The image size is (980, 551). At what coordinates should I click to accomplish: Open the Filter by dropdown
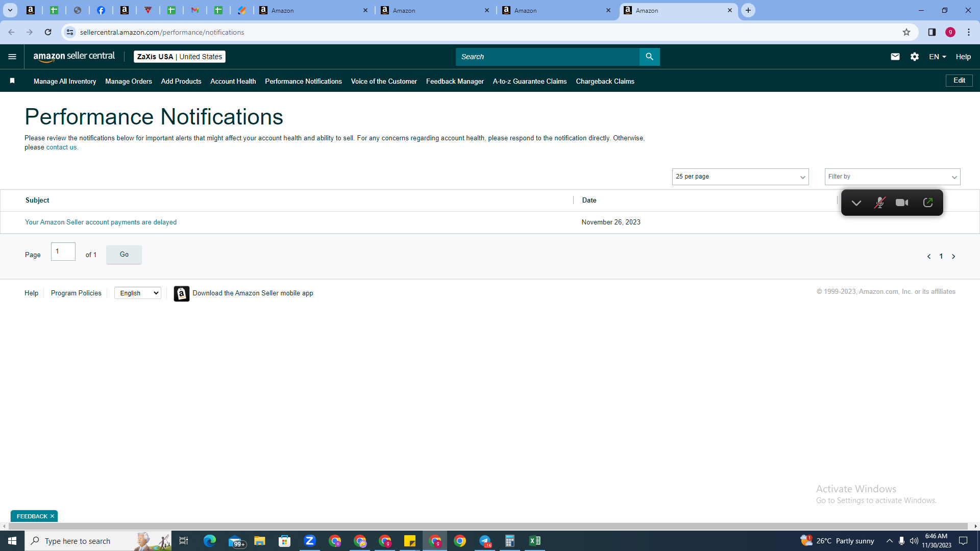(x=892, y=177)
